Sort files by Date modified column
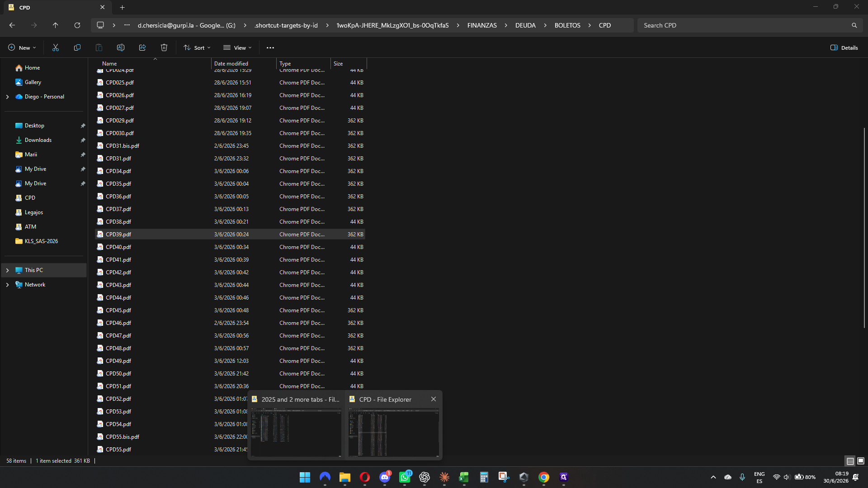This screenshot has width=868, height=488. (x=231, y=64)
